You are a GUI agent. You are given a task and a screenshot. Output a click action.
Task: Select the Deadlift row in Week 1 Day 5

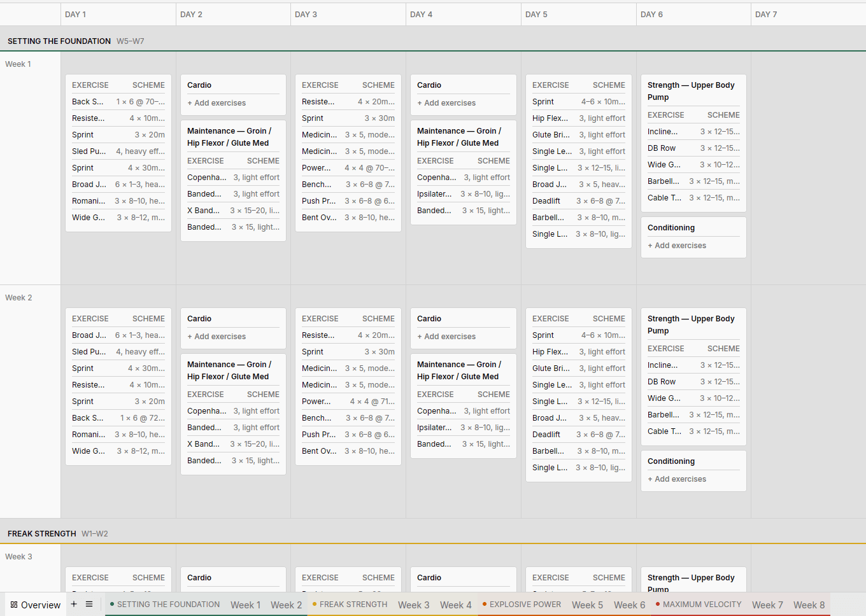(579, 201)
